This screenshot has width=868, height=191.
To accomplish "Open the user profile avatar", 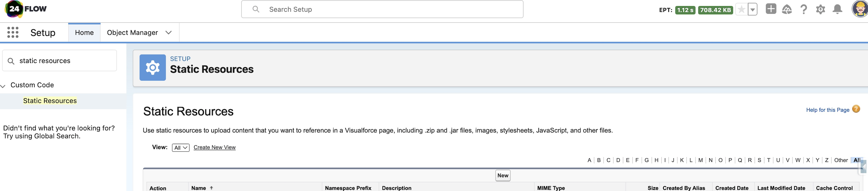I will tap(860, 9).
